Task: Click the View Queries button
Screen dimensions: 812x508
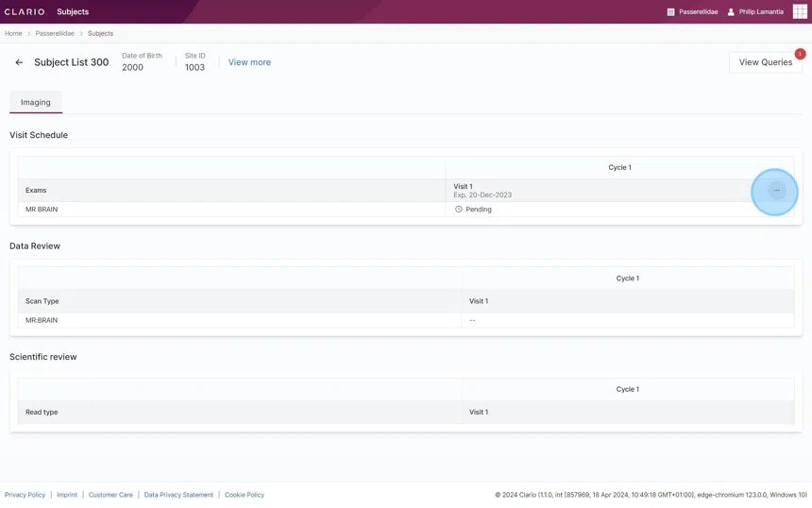Action: (x=766, y=62)
